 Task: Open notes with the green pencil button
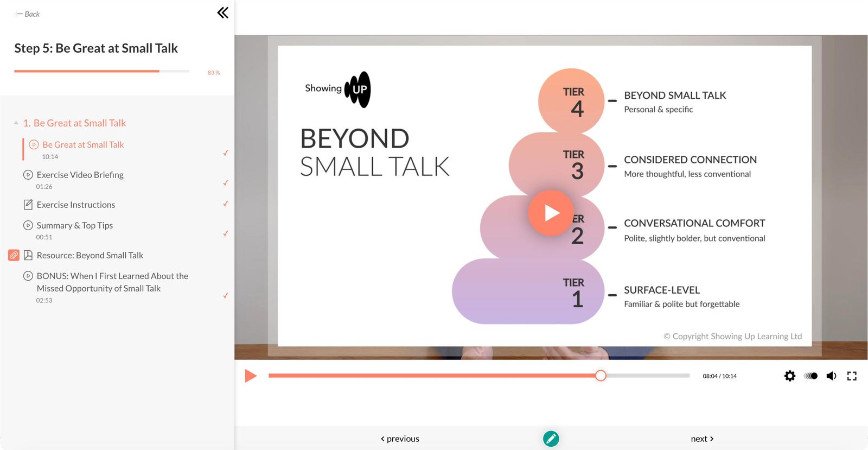click(551, 439)
